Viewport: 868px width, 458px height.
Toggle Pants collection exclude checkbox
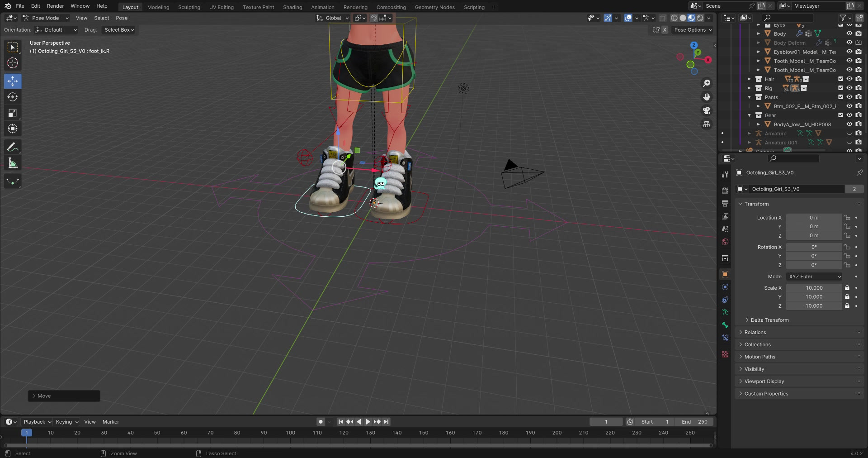840,97
